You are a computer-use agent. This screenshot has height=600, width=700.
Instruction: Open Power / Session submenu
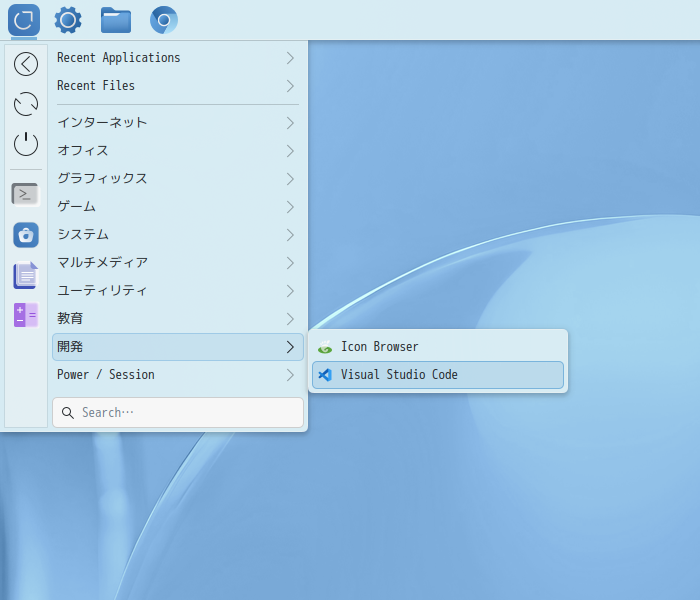click(x=178, y=375)
